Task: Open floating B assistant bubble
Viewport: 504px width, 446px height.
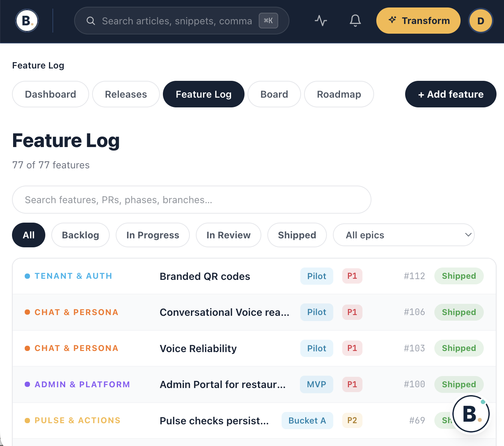Action: pyautogui.click(x=471, y=414)
